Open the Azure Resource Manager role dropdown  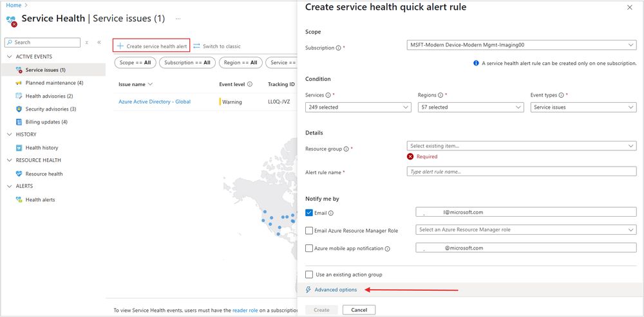point(526,230)
